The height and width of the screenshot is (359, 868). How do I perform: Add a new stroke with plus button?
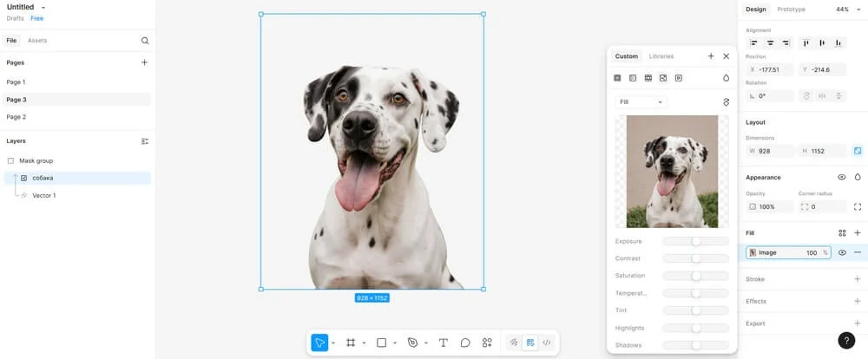[x=858, y=279]
